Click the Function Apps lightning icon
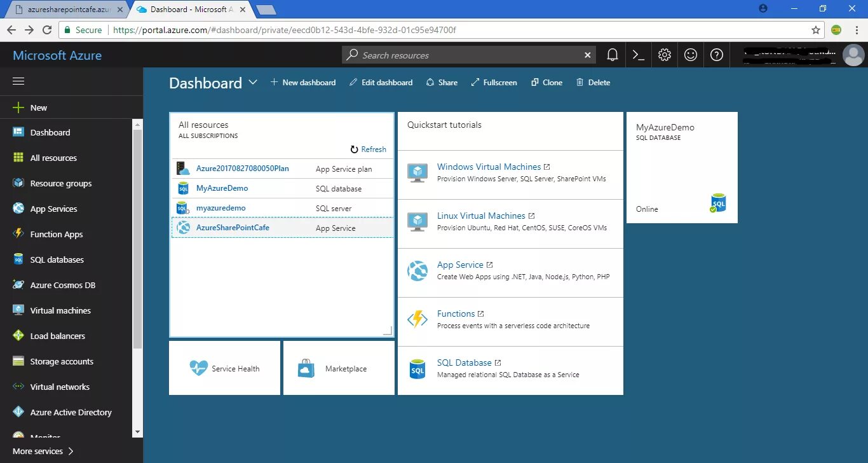The height and width of the screenshot is (463, 868). (x=18, y=234)
